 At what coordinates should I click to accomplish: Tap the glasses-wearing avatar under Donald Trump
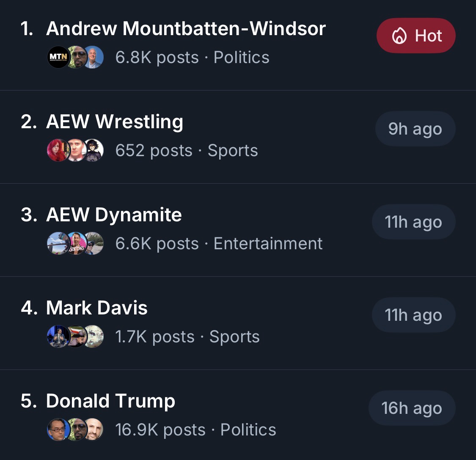58,430
